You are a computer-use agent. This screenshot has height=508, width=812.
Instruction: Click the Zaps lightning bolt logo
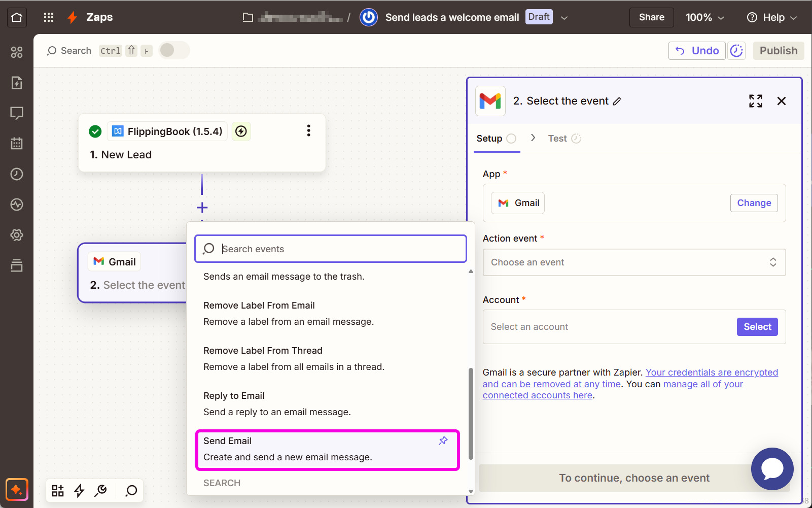(73, 17)
